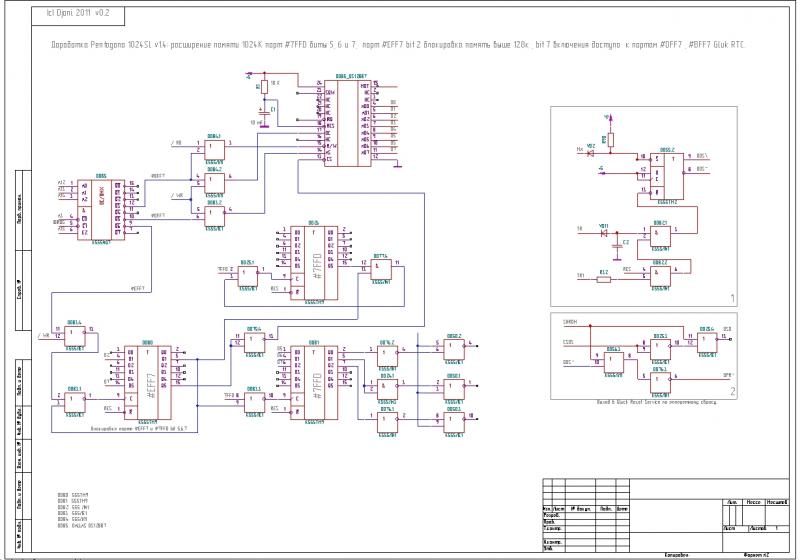
Task: Click capacitor C1 below the 10K resistor
Action: click(x=265, y=112)
